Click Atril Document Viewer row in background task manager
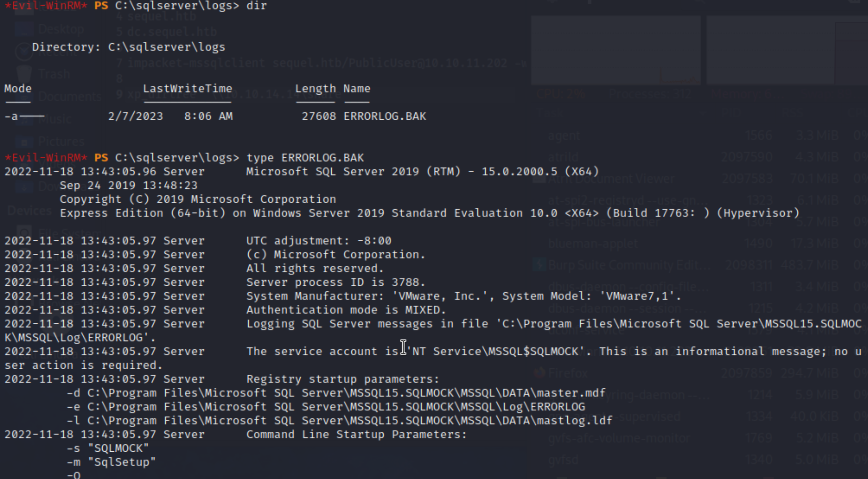Viewport: 868px width, 479px height. (701, 179)
